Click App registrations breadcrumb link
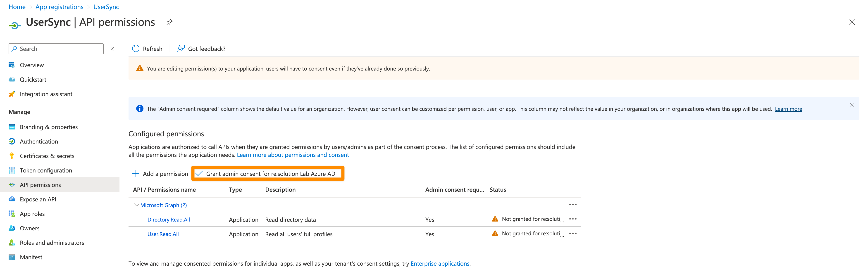This screenshot has height=269, width=868. (59, 7)
